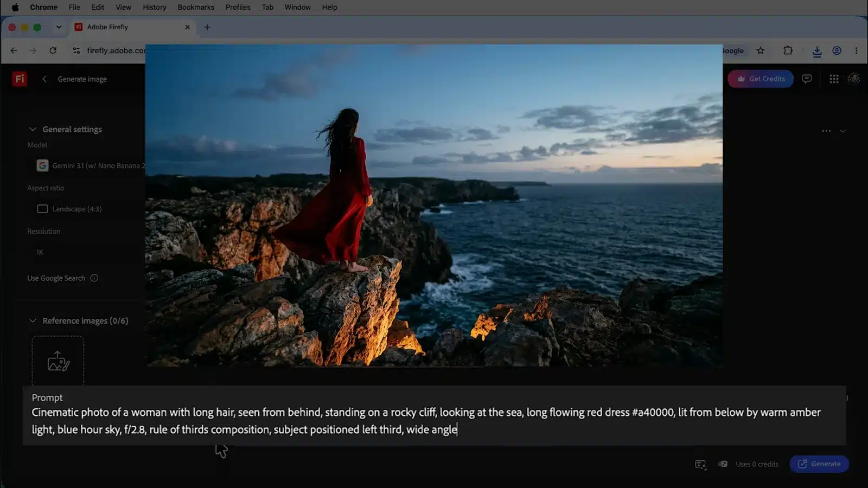The height and width of the screenshot is (488, 868).
Task: Click the browser back arrow
Action: (14, 50)
